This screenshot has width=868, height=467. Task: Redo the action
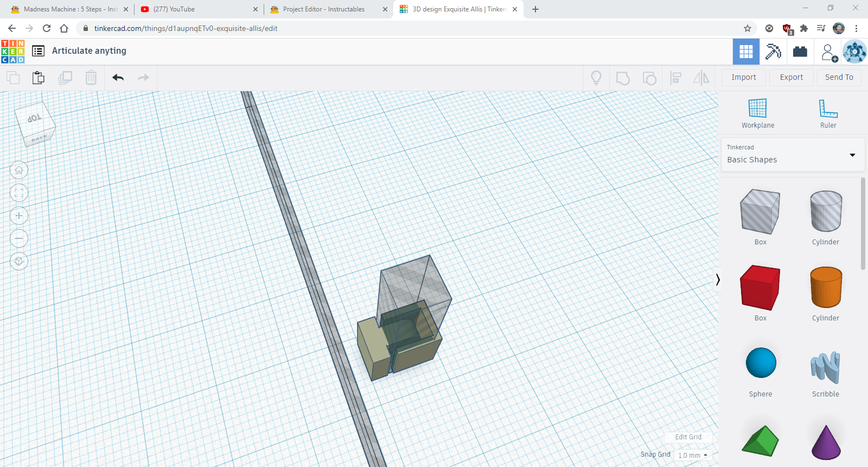(x=143, y=78)
